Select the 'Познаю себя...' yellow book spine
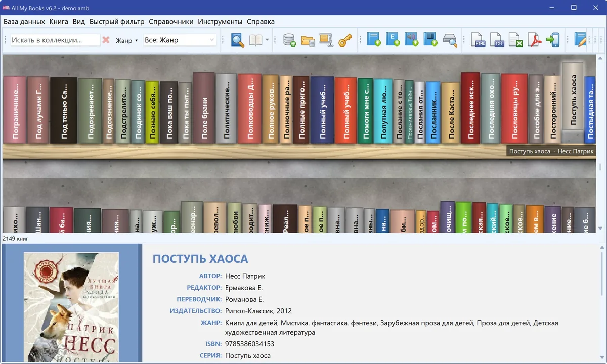Viewport: 607px width, 364px height. pyautogui.click(x=152, y=112)
